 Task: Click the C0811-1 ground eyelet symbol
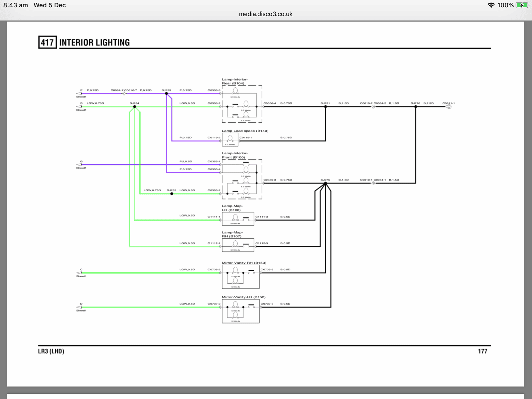coord(449,107)
